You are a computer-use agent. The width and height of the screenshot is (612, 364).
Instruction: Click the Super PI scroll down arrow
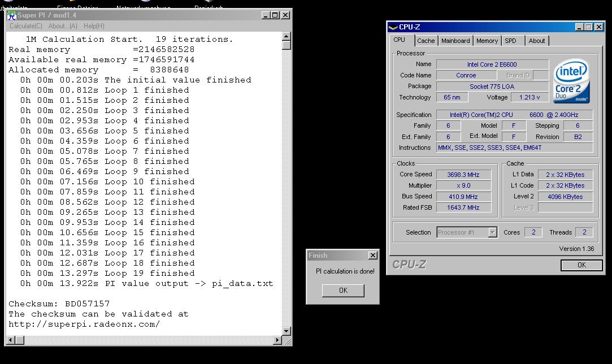tap(287, 331)
